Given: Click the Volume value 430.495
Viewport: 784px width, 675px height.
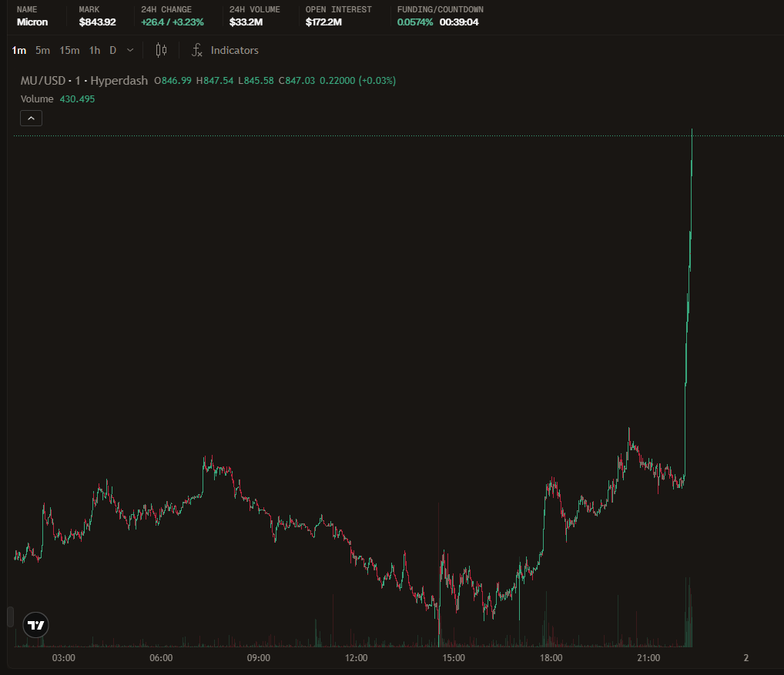Looking at the screenshot, I should click(x=78, y=99).
